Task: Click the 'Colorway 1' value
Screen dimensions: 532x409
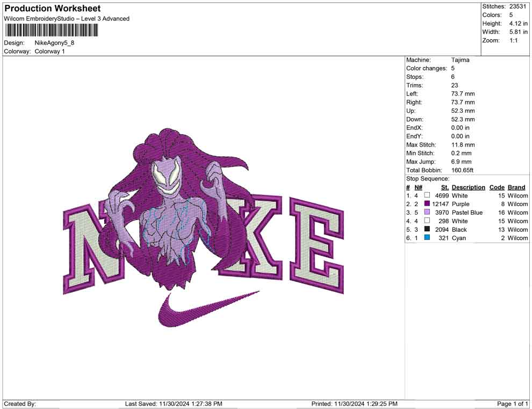Action: pos(49,52)
